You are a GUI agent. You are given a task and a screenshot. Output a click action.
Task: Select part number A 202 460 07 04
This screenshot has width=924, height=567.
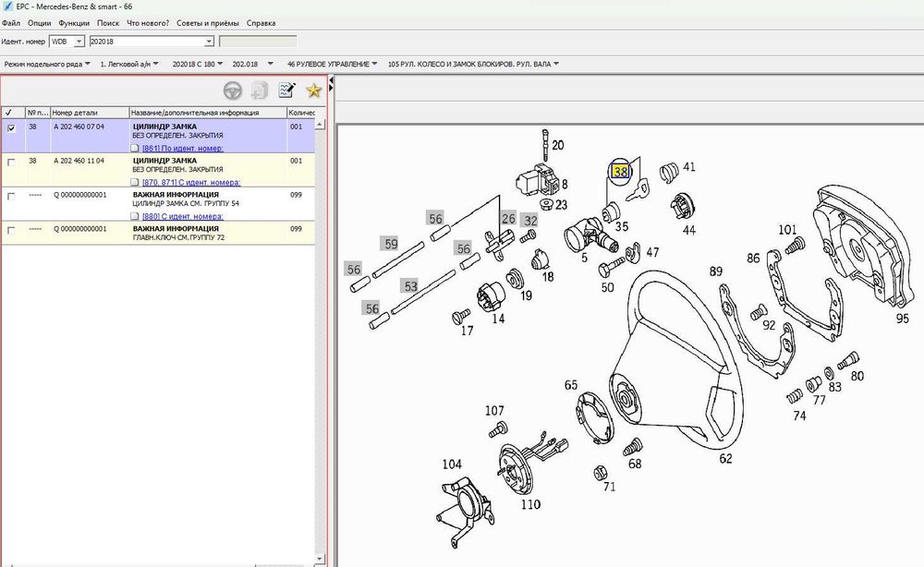pos(79,127)
